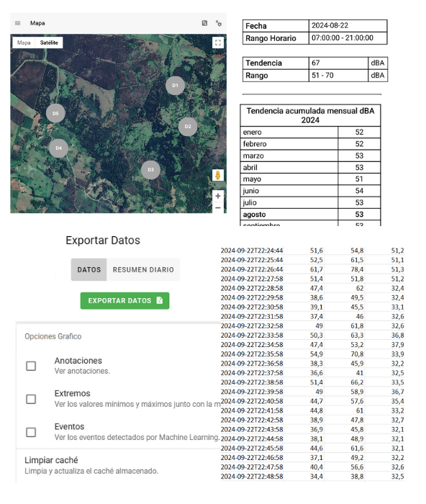Open the DATOS tab
The image size is (426, 504).
pyautogui.click(x=89, y=270)
